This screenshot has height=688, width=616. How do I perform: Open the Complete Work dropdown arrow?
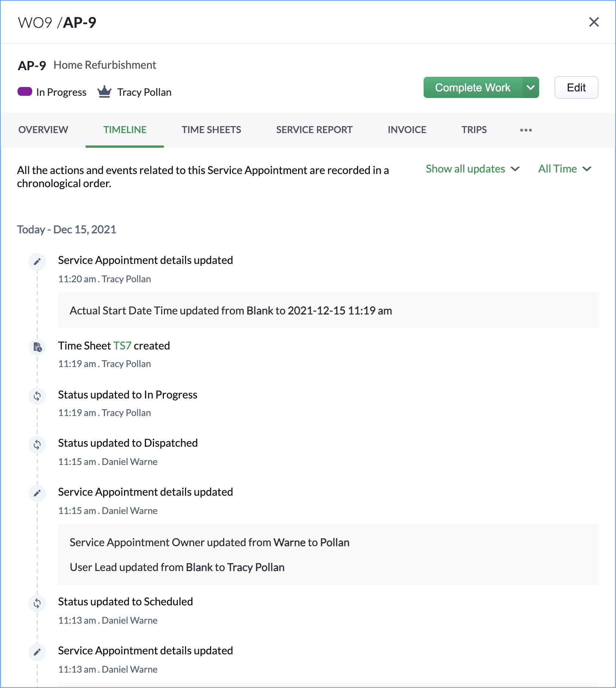530,88
